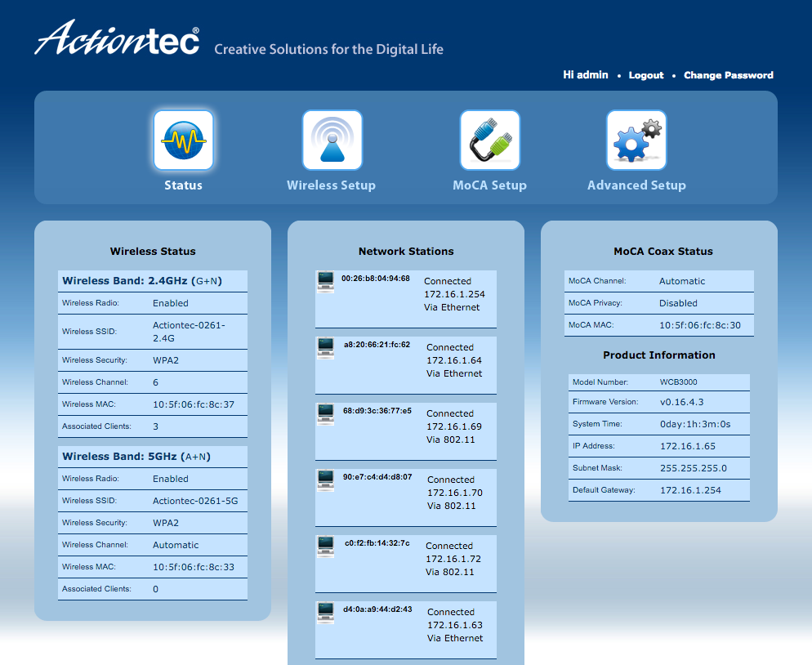Go to the MoCA Setup tab label
The height and width of the screenshot is (665, 812).
(x=489, y=185)
